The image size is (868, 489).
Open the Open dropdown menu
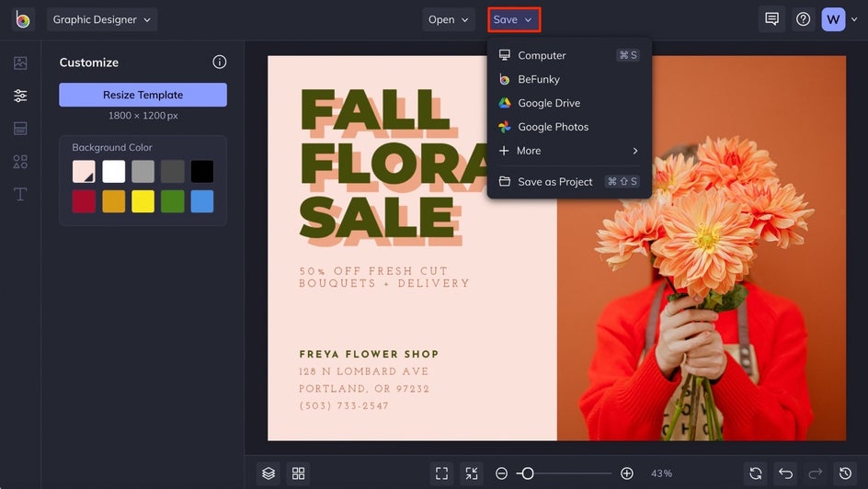pos(448,19)
